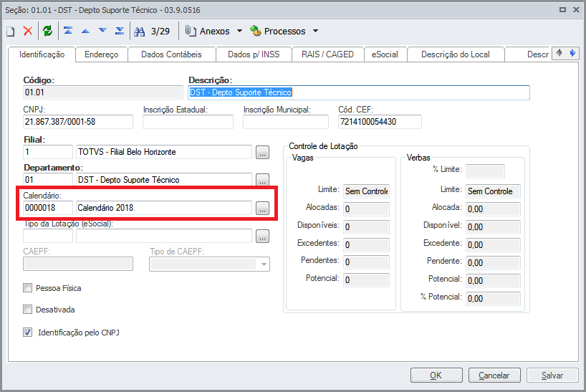
Task: Jump to the last record
Action: click(120, 31)
